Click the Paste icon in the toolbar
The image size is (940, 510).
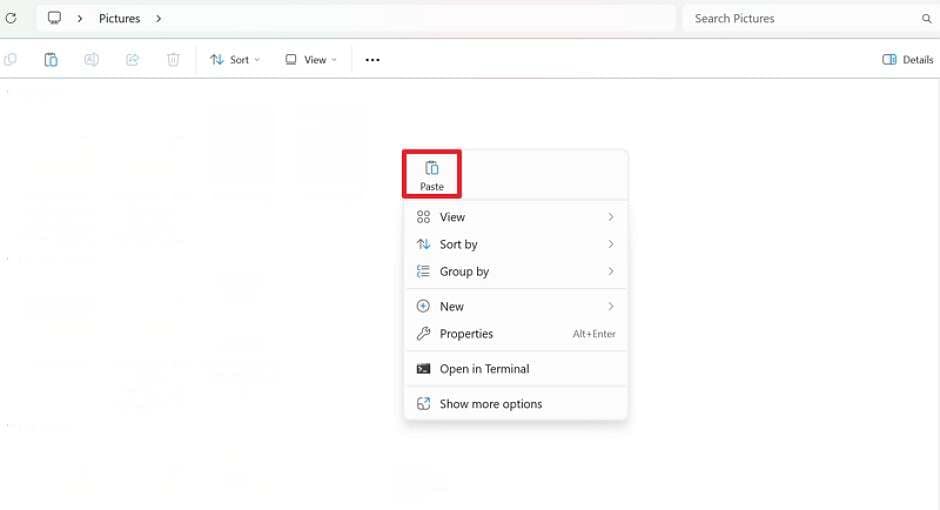(51, 59)
